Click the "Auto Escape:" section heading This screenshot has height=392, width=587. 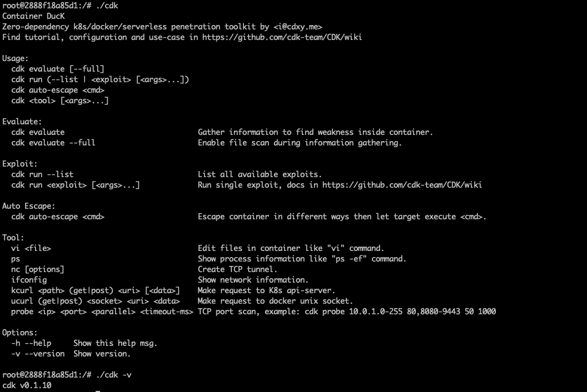click(29, 206)
